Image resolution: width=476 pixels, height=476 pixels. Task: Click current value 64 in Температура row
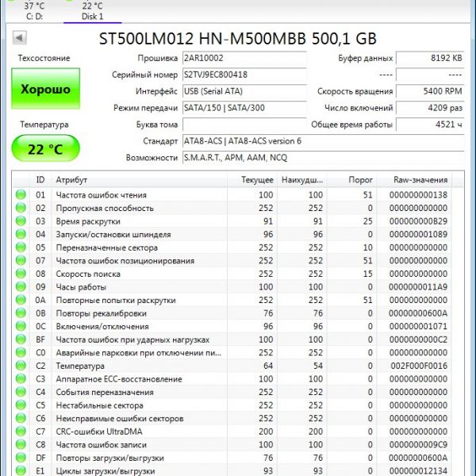click(268, 366)
